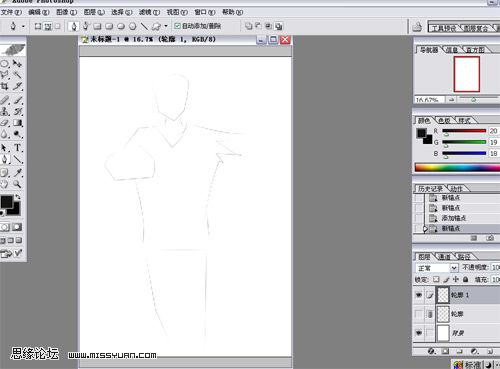The height and width of the screenshot is (369, 500).
Task: Select the Type tool
Action: pyautogui.click(x=17, y=147)
